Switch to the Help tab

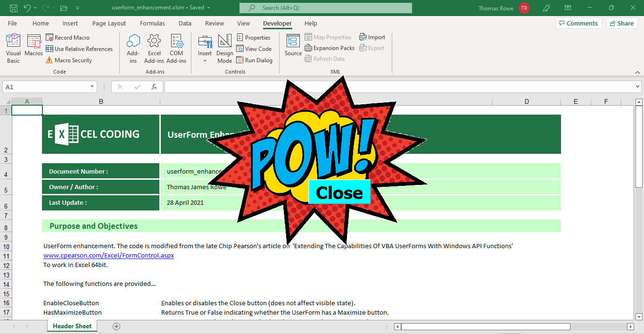(x=311, y=23)
